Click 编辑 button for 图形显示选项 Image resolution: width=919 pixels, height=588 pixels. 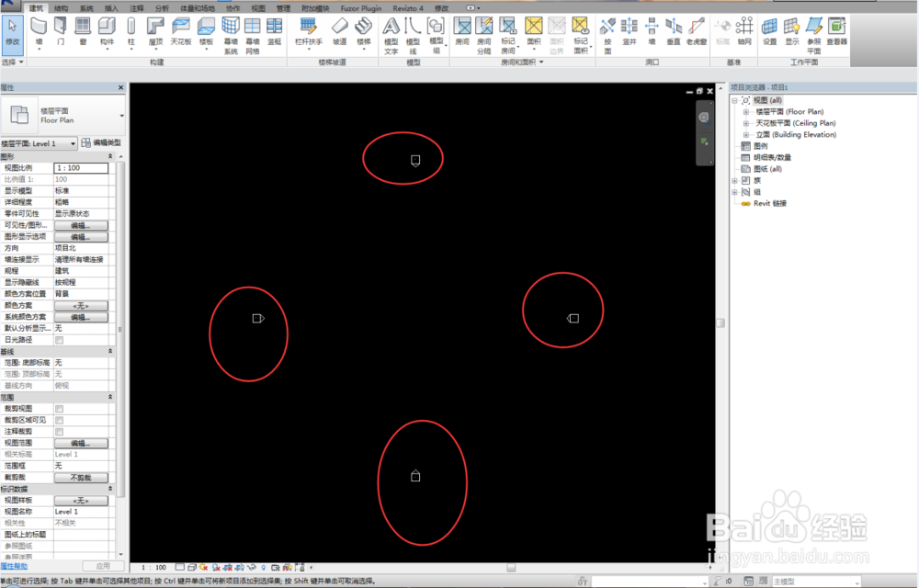pos(81,237)
